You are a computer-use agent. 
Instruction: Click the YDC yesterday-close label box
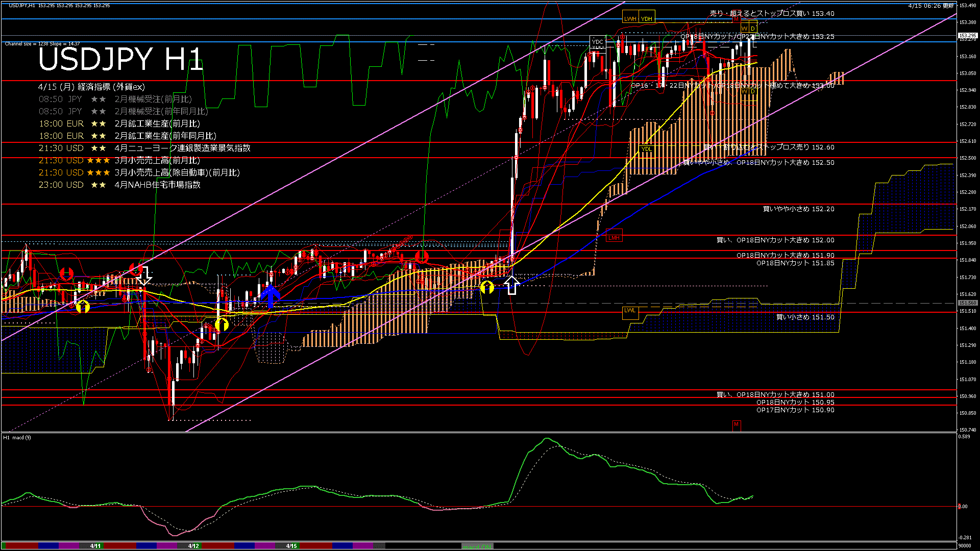[x=598, y=42]
